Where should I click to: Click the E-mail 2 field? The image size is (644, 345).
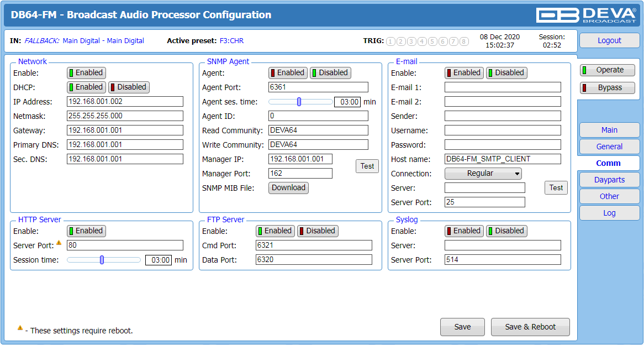click(x=503, y=102)
